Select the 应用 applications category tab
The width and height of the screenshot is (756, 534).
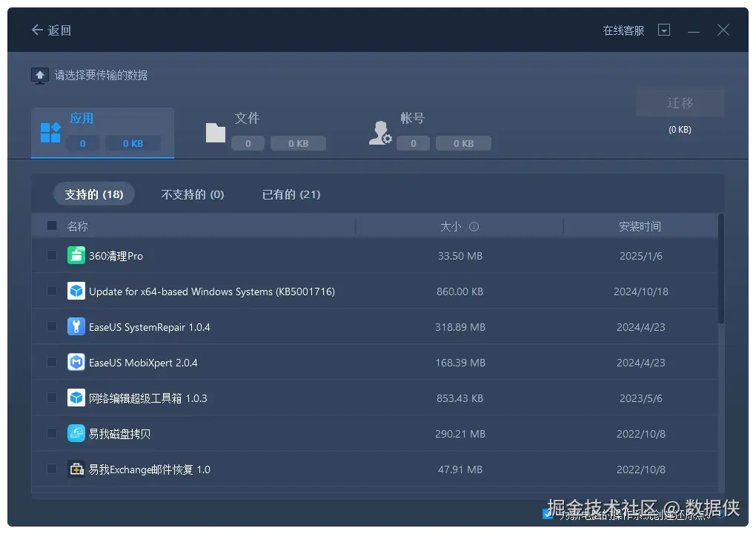tap(103, 133)
